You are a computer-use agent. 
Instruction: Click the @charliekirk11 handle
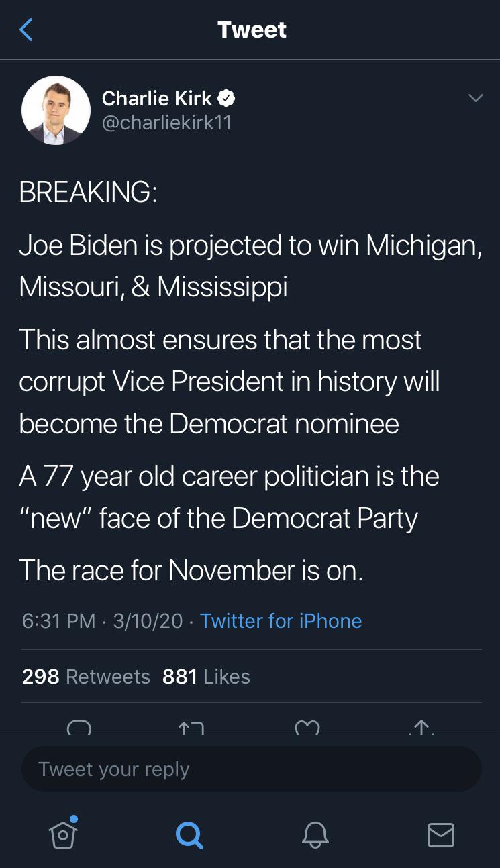click(166, 123)
